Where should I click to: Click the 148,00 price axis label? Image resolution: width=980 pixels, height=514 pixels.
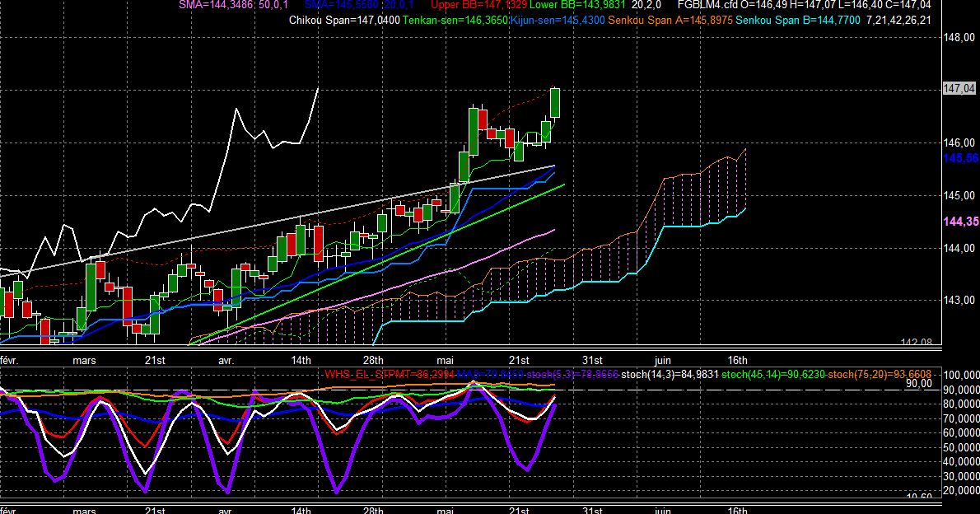pos(959,38)
